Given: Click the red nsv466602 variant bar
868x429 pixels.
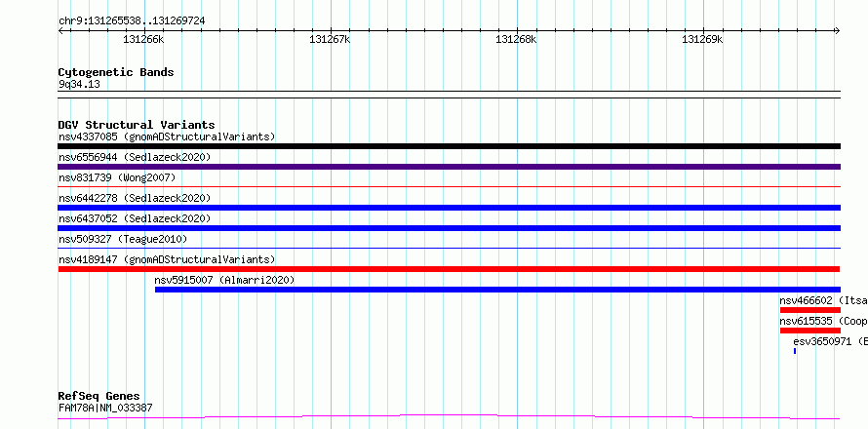Looking at the screenshot, I should (x=810, y=310).
